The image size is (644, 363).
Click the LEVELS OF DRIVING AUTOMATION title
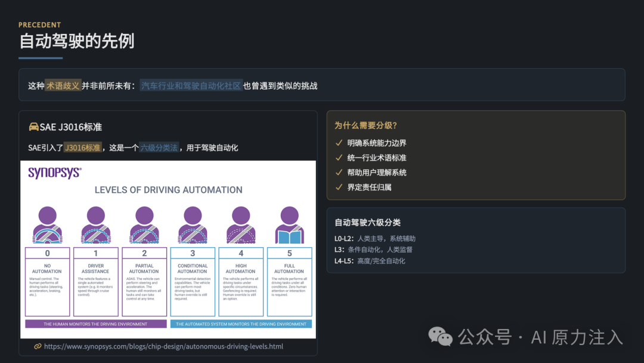tap(168, 190)
